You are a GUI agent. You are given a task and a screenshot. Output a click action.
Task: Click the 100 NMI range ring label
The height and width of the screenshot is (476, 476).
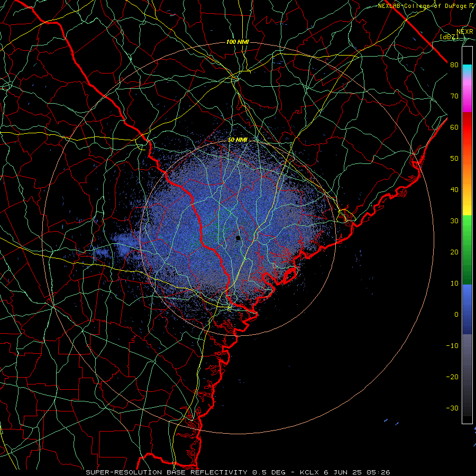click(x=237, y=42)
